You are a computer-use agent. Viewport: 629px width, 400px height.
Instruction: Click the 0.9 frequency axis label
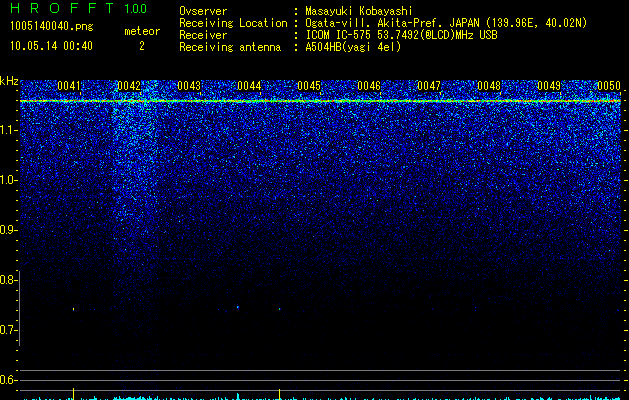click(8, 230)
